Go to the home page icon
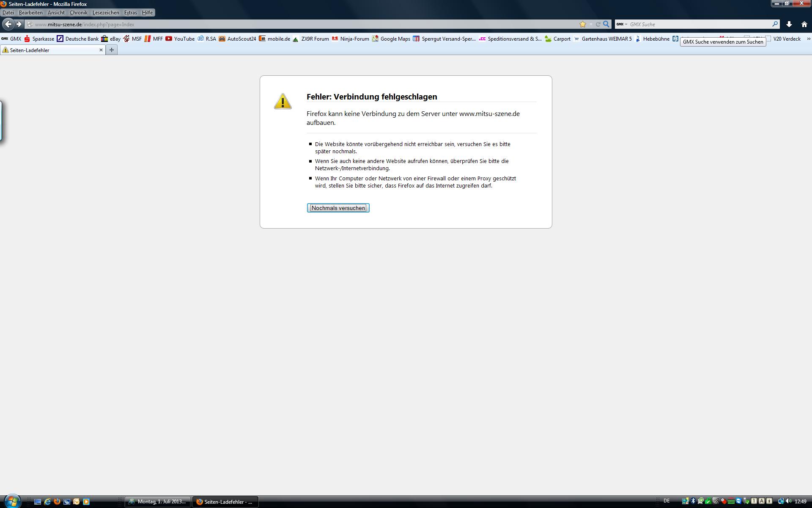The image size is (812, 508). point(804,24)
